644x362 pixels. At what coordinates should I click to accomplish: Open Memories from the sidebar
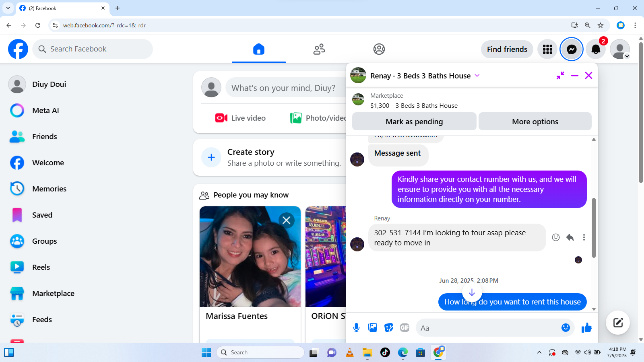[x=49, y=189]
